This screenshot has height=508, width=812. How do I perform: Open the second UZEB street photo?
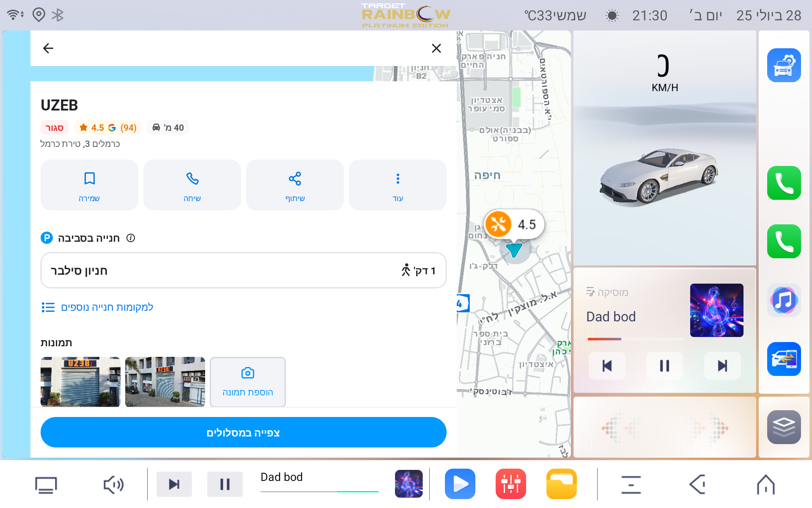click(x=165, y=382)
